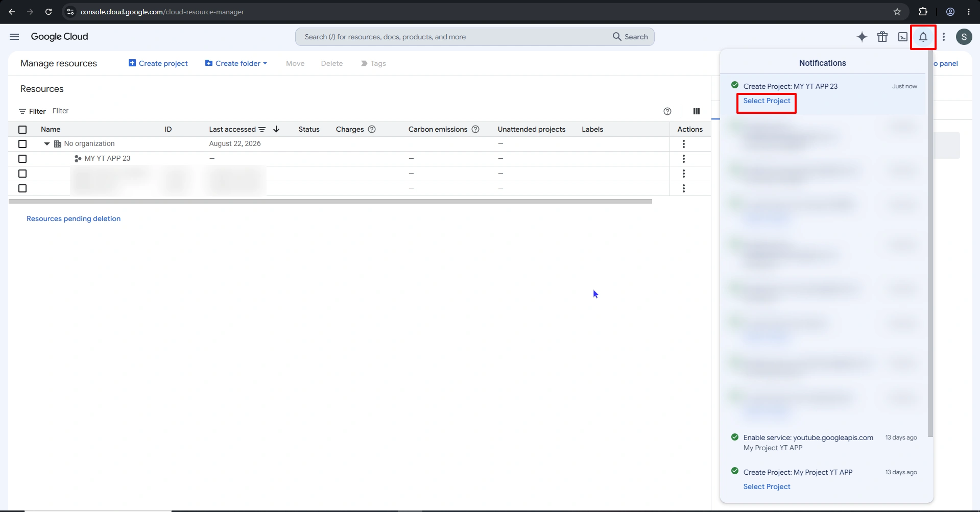View site information icon in address bar
This screenshot has width=980, height=512.
click(x=70, y=12)
